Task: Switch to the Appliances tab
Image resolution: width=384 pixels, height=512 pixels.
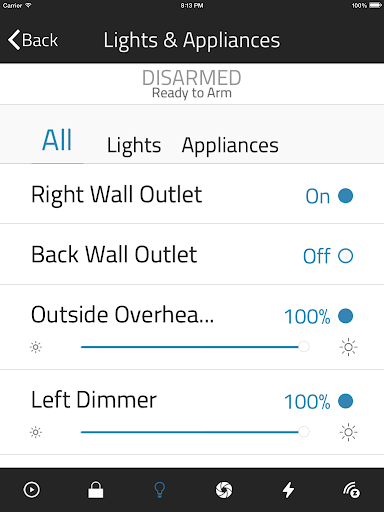Action: 230,146
